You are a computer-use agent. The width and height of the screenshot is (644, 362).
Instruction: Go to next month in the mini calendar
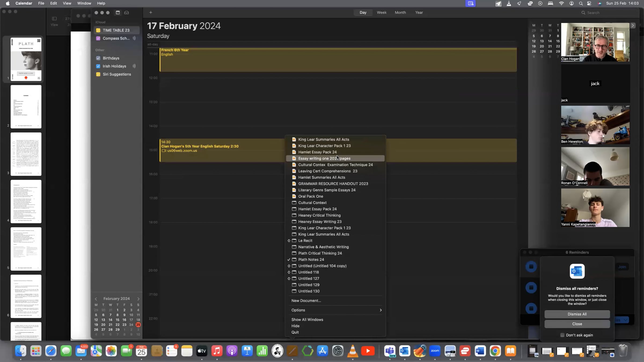(x=138, y=299)
